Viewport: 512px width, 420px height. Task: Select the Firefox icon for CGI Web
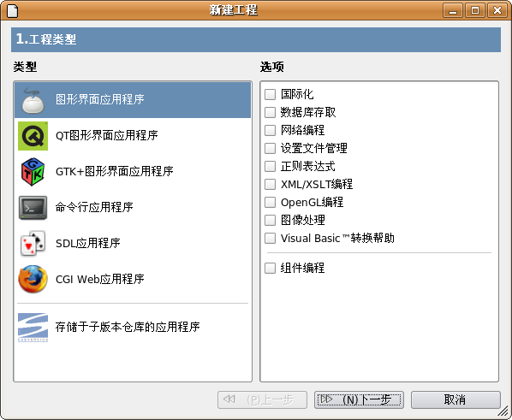click(33, 280)
